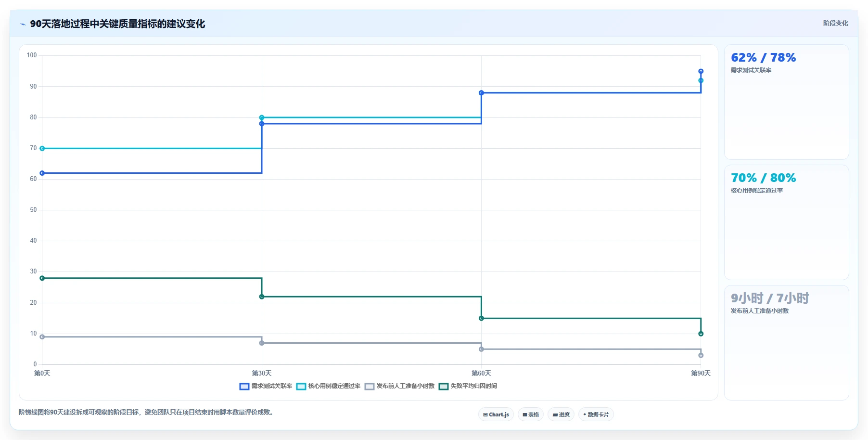Click the 第0天 x-axis label

42,373
